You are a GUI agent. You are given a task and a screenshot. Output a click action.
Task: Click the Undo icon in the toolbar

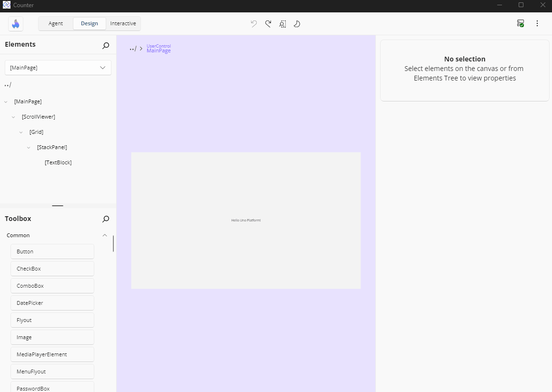[253, 23]
